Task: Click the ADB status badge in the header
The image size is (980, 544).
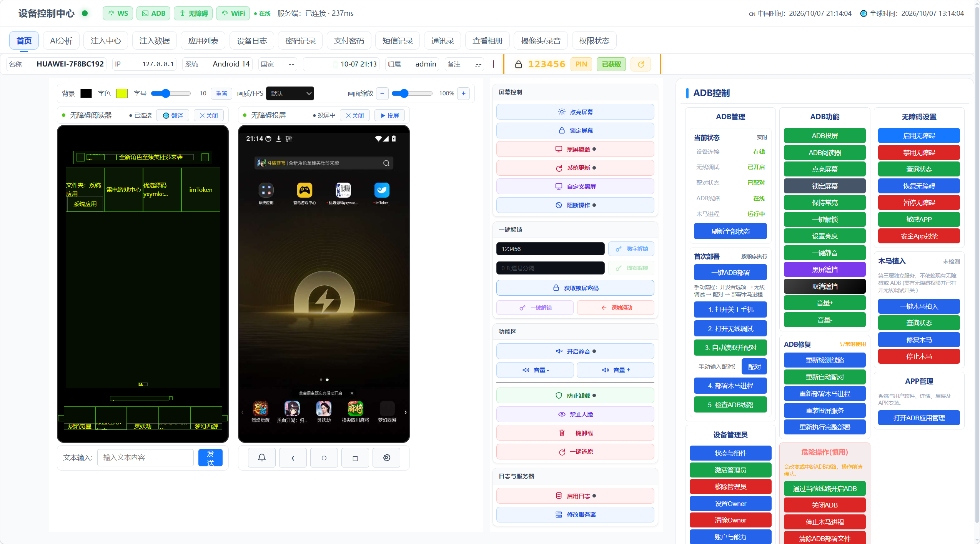Action: [x=153, y=13]
